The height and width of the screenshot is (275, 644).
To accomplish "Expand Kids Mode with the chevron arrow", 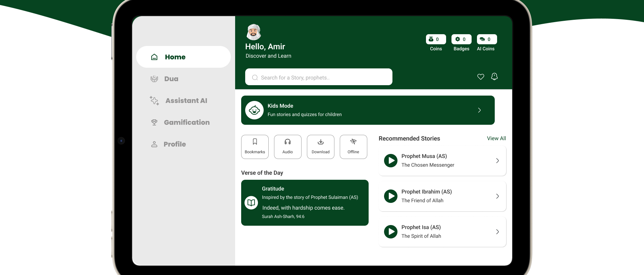I will click(479, 110).
